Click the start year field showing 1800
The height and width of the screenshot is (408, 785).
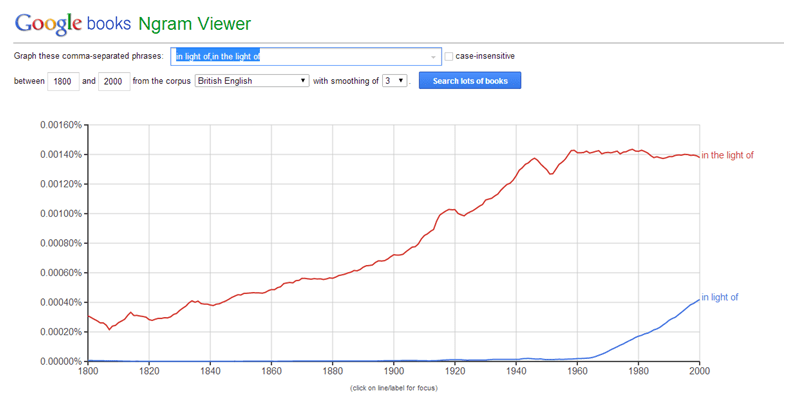click(62, 81)
